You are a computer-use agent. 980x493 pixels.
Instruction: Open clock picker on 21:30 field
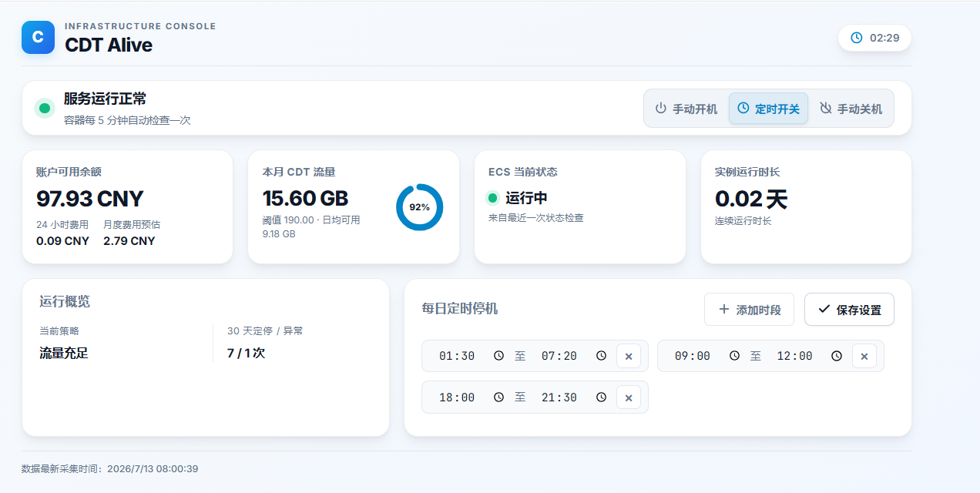tap(601, 397)
